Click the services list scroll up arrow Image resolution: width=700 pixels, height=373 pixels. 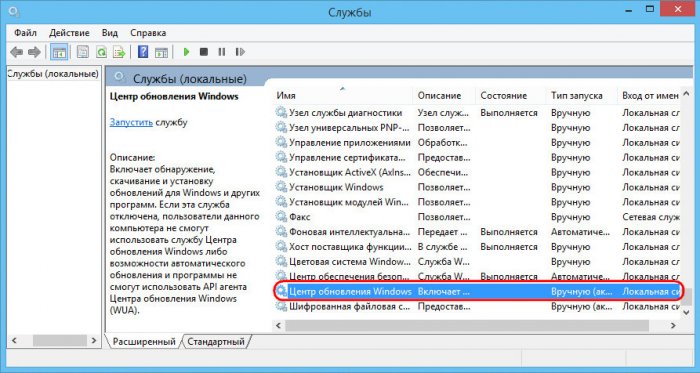tap(687, 94)
